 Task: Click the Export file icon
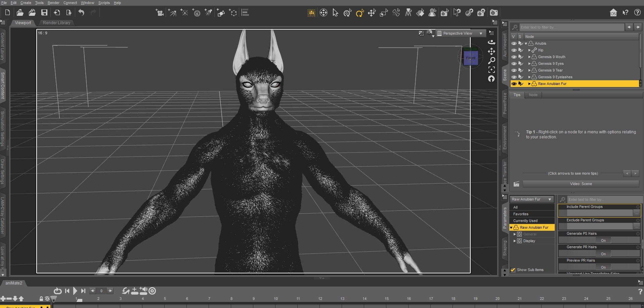click(x=69, y=13)
